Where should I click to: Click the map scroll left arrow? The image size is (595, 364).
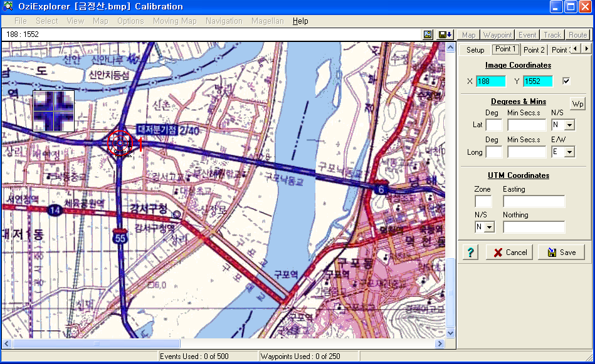6,343
